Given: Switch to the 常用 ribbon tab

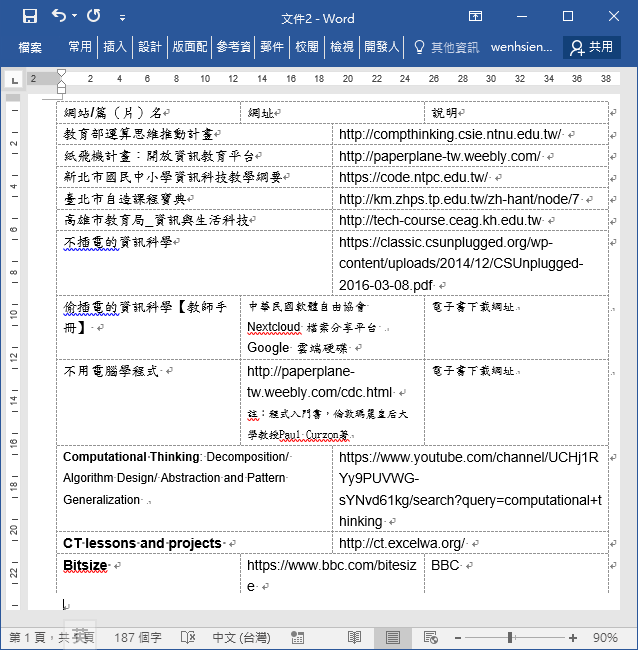Looking at the screenshot, I should 80,46.
